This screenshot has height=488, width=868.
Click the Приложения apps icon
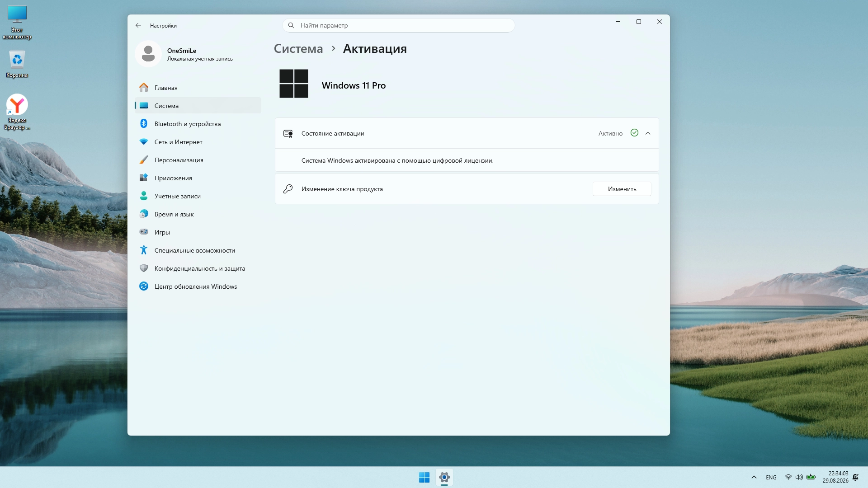pos(144,178)
